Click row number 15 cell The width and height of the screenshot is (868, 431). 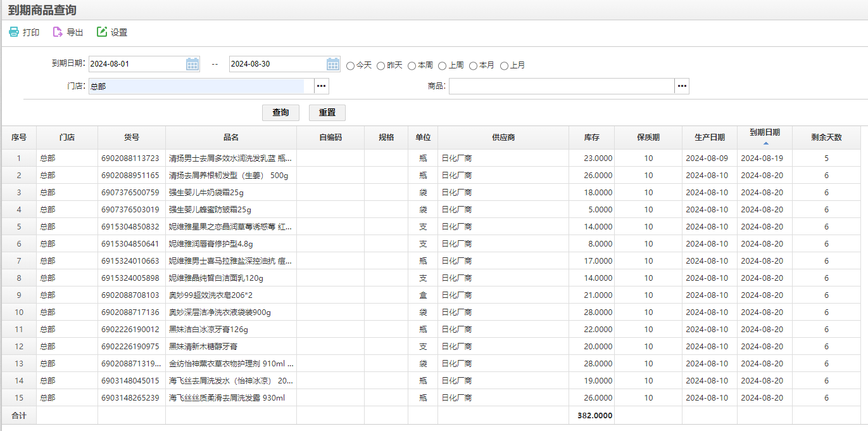coord(19,397)
